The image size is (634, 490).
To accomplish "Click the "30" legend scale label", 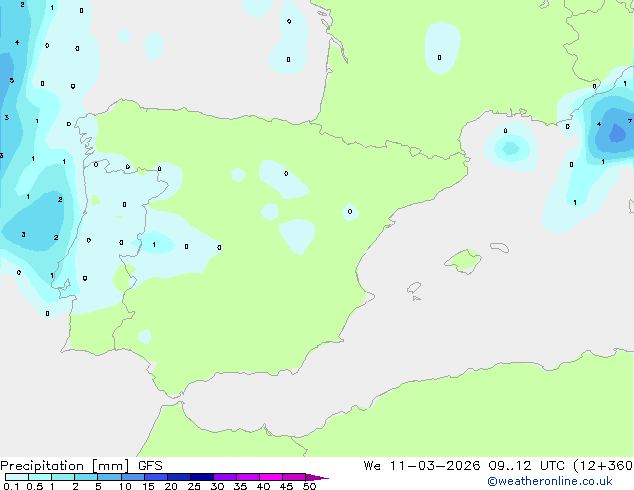I will [217, 486].
